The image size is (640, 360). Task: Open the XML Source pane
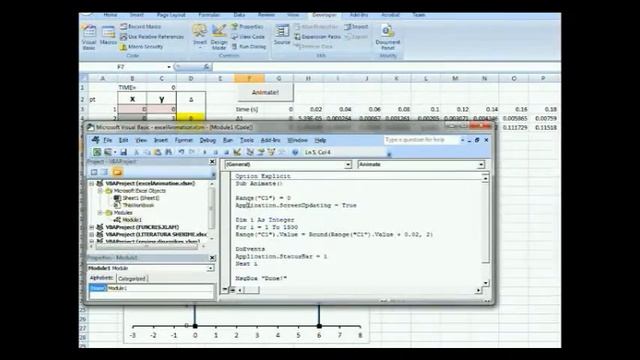pyautogui.click(x=282, y=35)
